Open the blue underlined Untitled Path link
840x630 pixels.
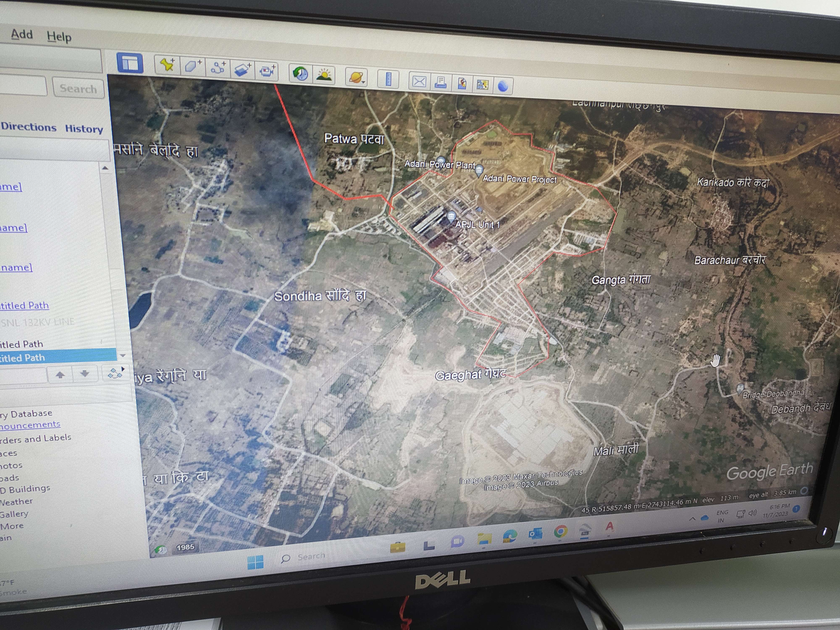pos(24,305)
